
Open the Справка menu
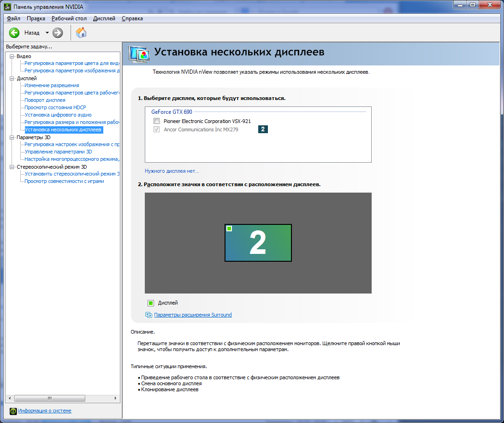[132, 18]
